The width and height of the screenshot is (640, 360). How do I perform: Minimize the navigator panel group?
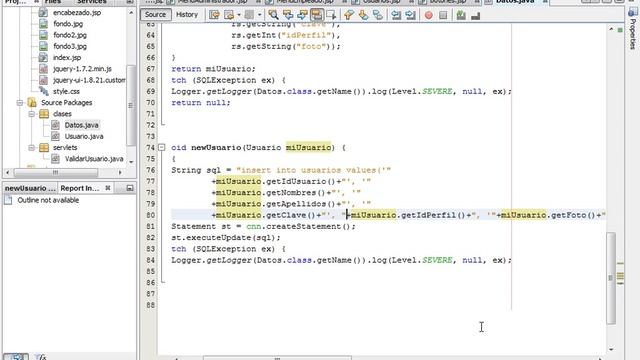click(x=130, y=188)
